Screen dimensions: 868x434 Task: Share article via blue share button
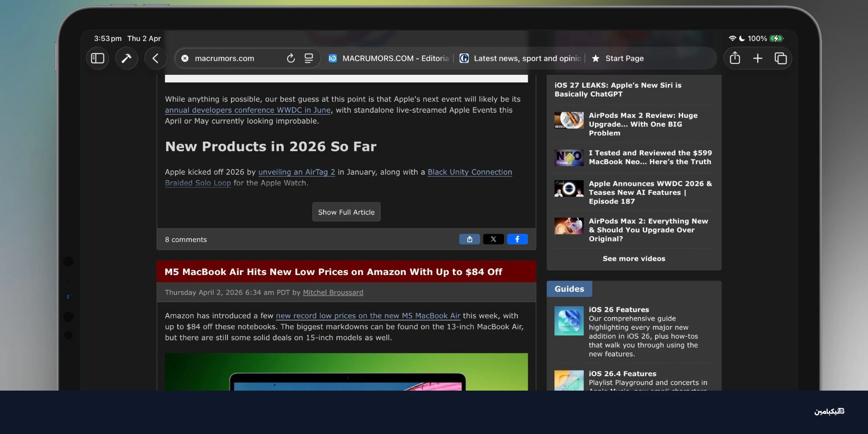tap(469, 239)
